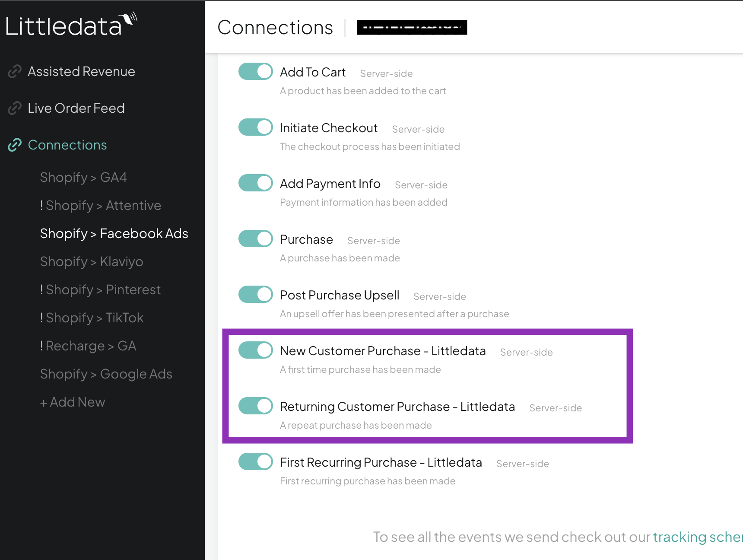Click the warning mark before Recharge > GA
Screen dimensions: 743x560
(41, 346)
